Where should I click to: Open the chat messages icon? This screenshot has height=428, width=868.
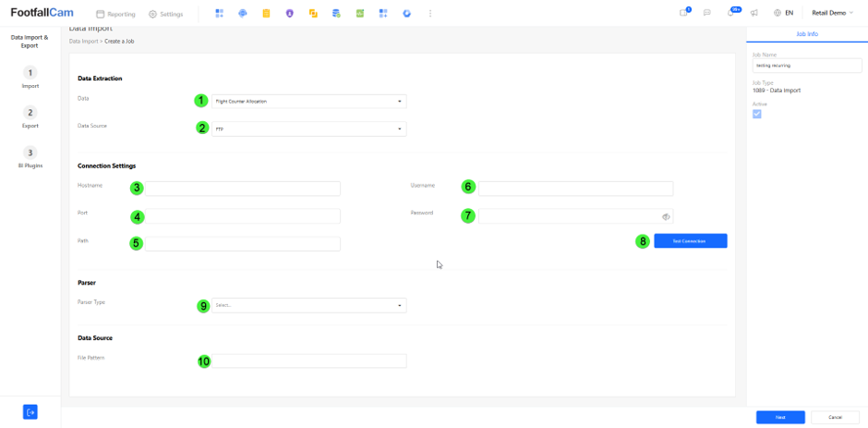pos(707,13)
